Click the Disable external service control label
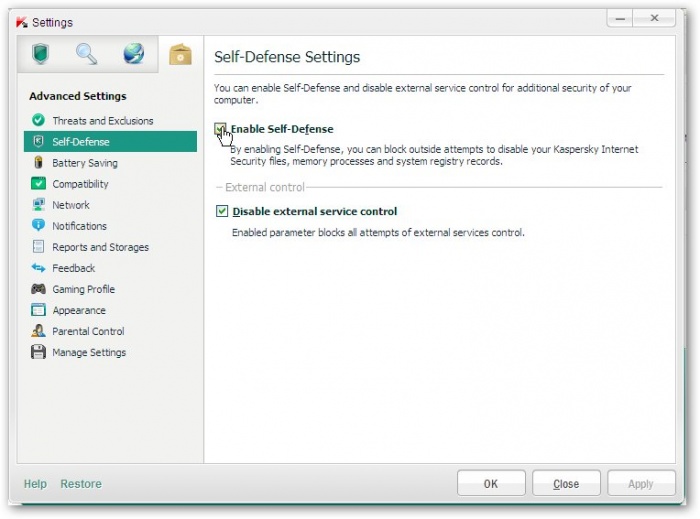Viewport: 700px width, 519px height. point(315,211)
